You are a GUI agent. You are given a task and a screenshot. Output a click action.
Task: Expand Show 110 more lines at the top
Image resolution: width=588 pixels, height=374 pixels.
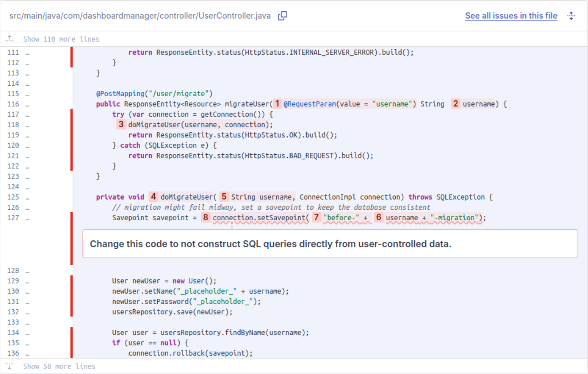click(61, 39)
